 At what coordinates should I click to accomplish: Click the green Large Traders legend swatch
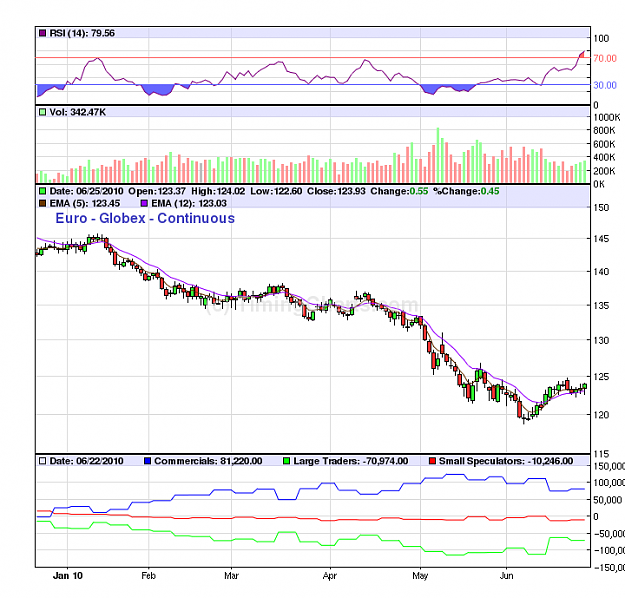tap(287, 461)
